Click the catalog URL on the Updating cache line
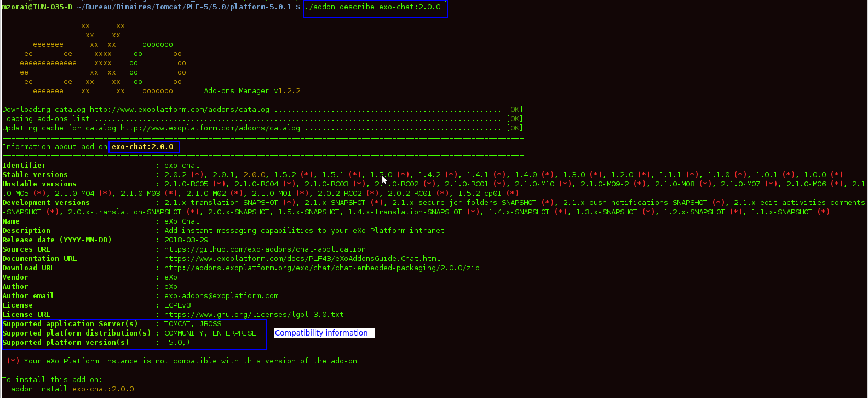Screen dimensions: 868x398 210,128
